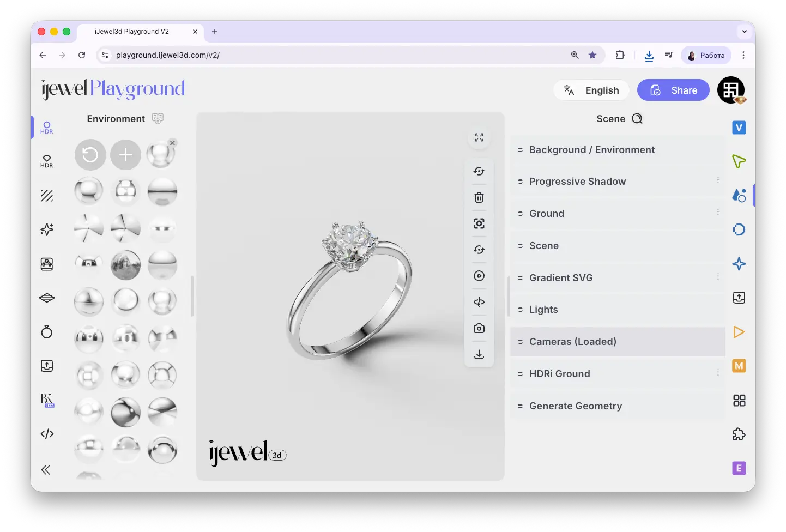
Task: Open the orange play animation right tab
Action: coord(739,332)
